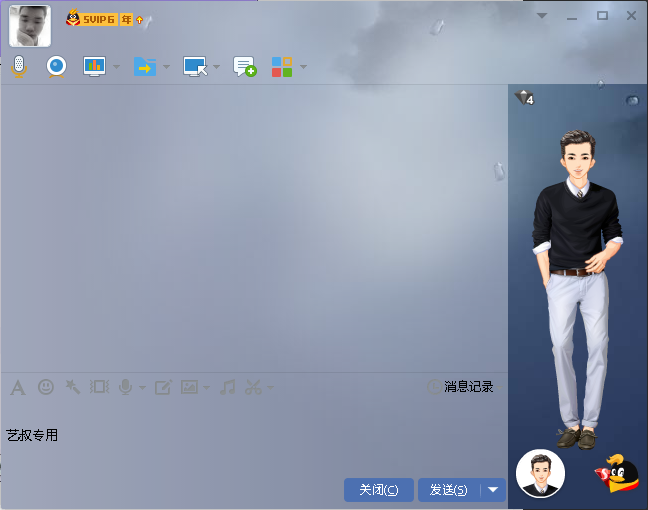Open the round avatar portrait thumbnail
This screenshot has height=510, width=648.
point(541,474)
